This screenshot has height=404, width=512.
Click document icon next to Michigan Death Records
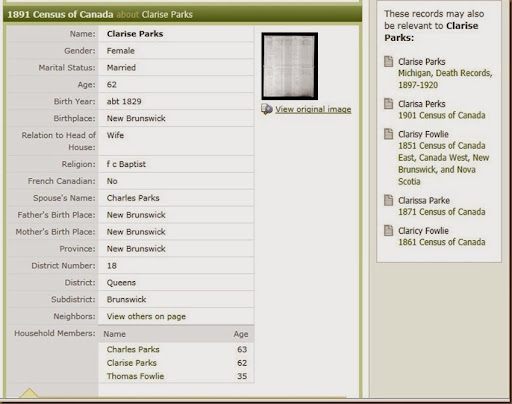click(x=388, y=62)
